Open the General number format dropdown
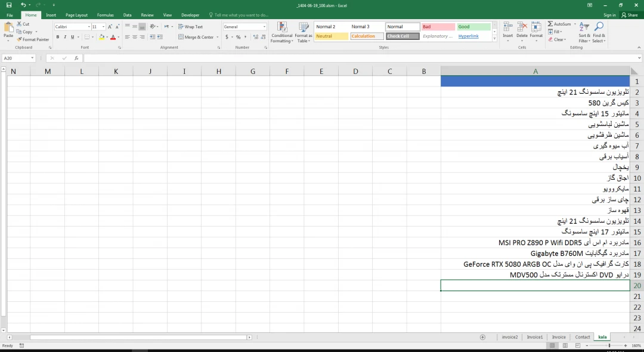644x352 pixels. 264,27
